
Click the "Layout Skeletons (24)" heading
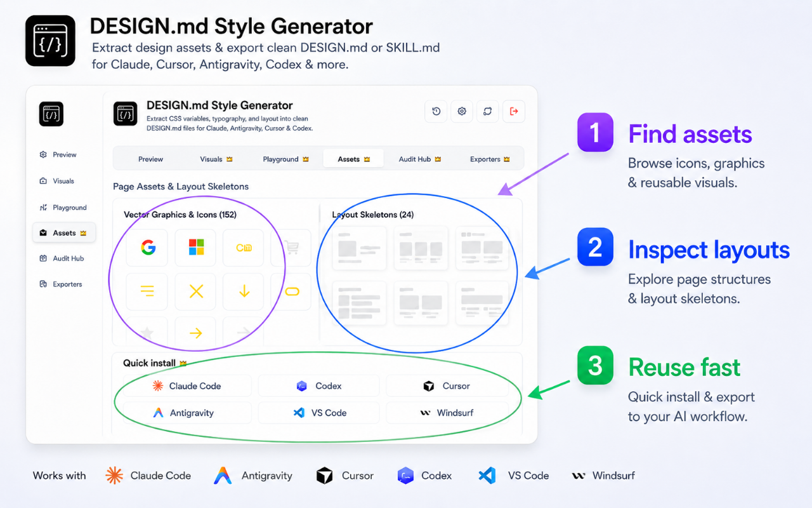(373, 215)
